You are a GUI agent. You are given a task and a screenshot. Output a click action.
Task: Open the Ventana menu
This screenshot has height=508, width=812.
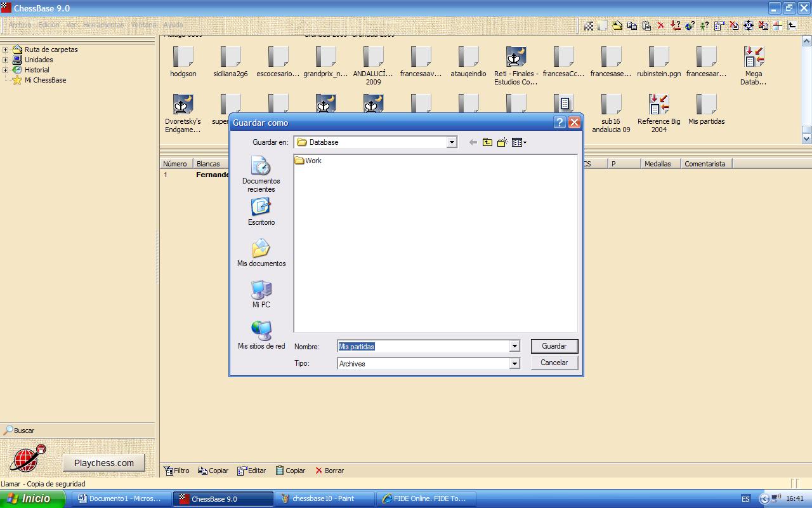click(144, 25)
